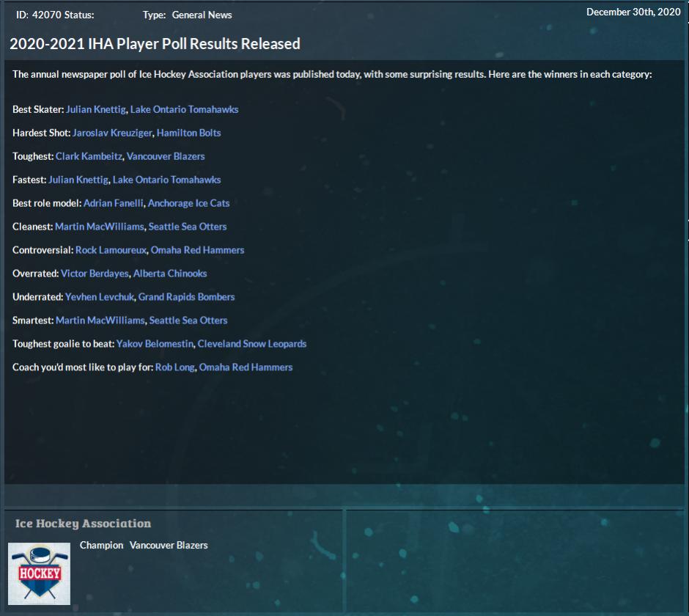
Task: Click Martin MacWilliams in the Cleanest row
Action: (100, 227)
